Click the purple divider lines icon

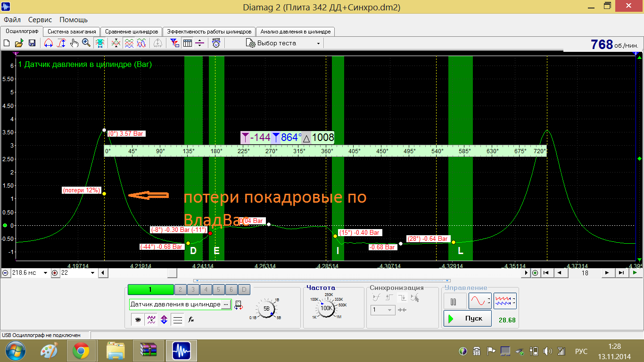(x=200, y=43)
